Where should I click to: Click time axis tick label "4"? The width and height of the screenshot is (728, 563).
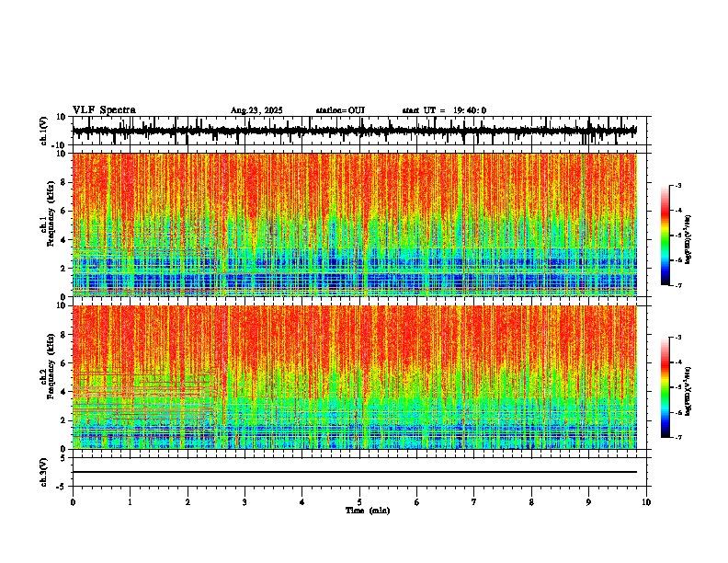301,502
